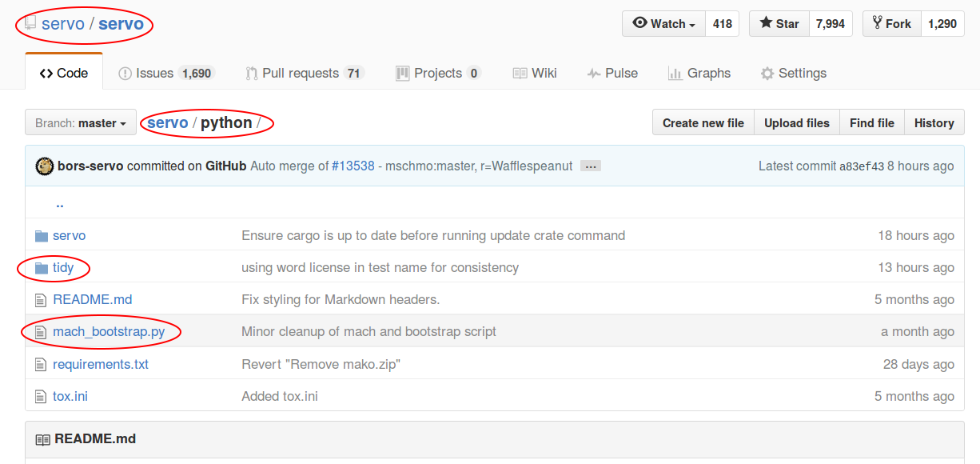Go to servo root in breadcrumb path
The width and height of the screenshot is (980, 464).
pos(168,123)
